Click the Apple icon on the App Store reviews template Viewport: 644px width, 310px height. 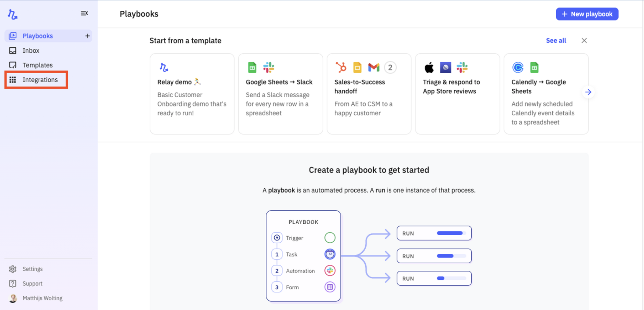429,67
